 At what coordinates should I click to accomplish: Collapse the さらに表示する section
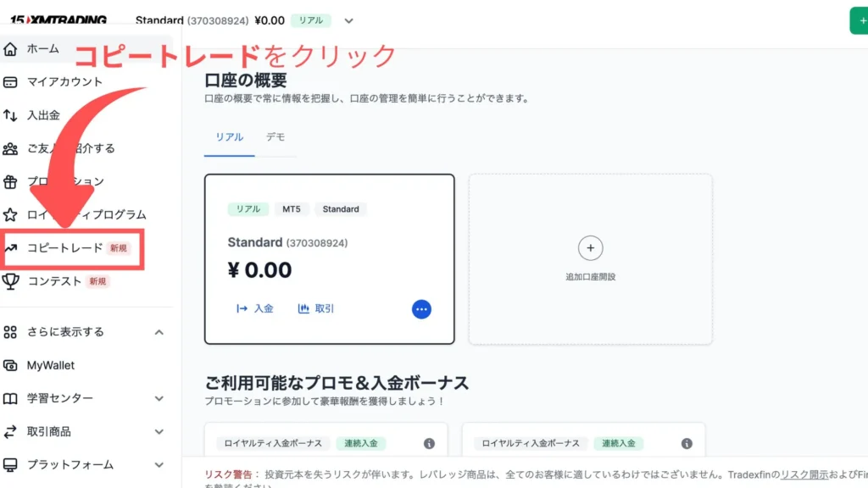(x=159, y=332)
